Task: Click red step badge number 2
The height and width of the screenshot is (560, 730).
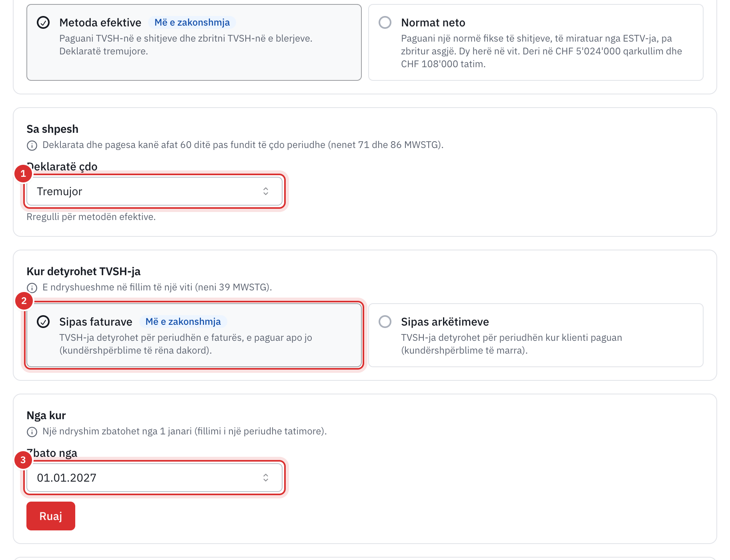Action: 24,301
